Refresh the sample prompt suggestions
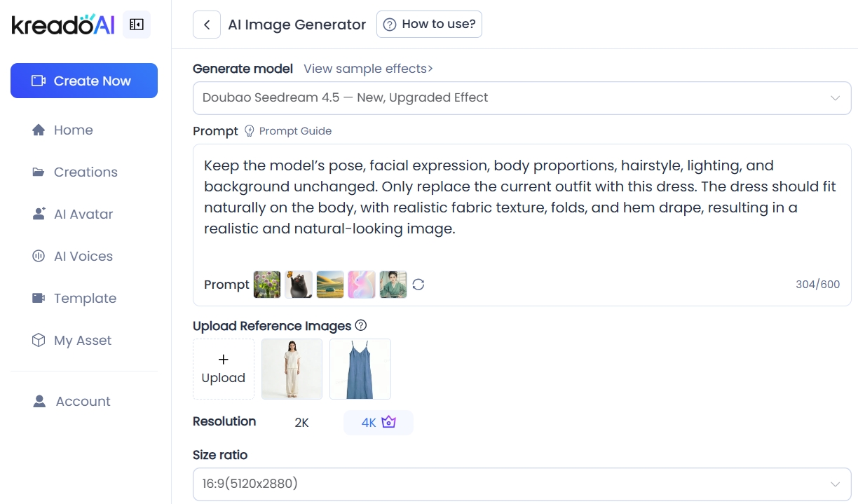858x504 pixels. (418, 285)
